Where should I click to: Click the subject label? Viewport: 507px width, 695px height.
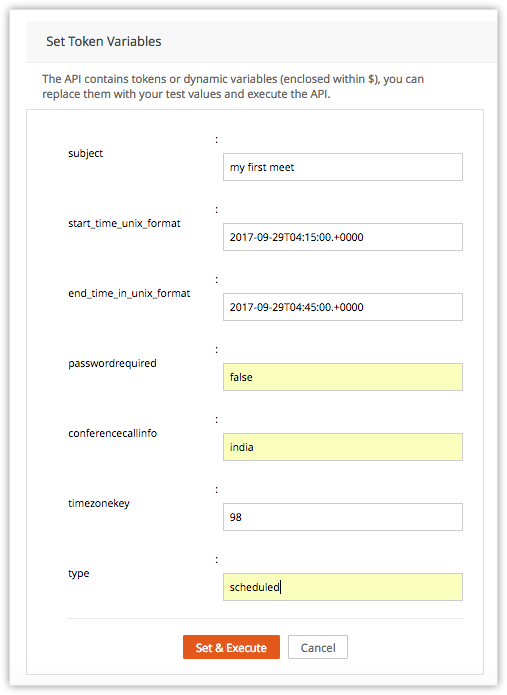coord(86,153)
